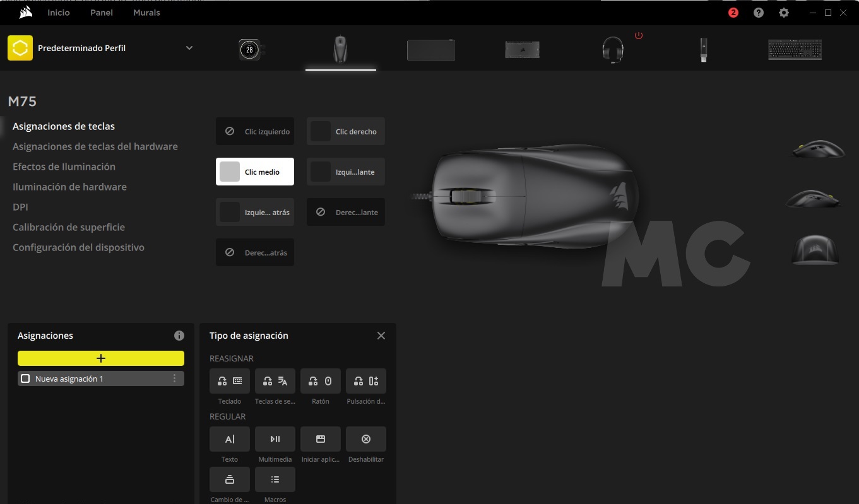Viewport: 859px width, 504px height.
Task: Select the side-view mouse thumbnail
Action: point(817,149)
